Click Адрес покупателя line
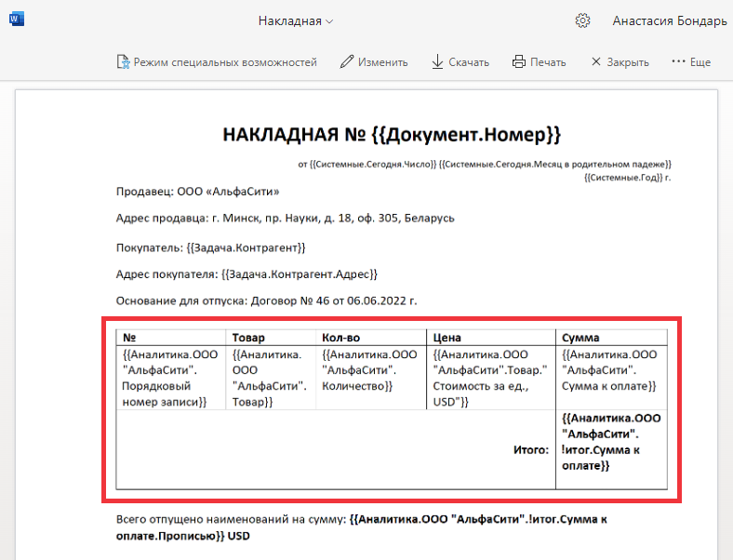733x560 pixels. click(247, 274)
